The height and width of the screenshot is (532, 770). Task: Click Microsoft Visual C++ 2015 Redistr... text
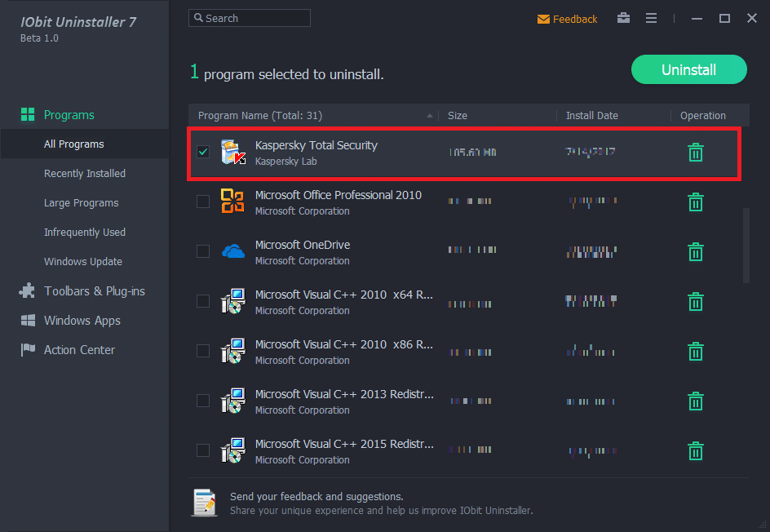(344, 444)
